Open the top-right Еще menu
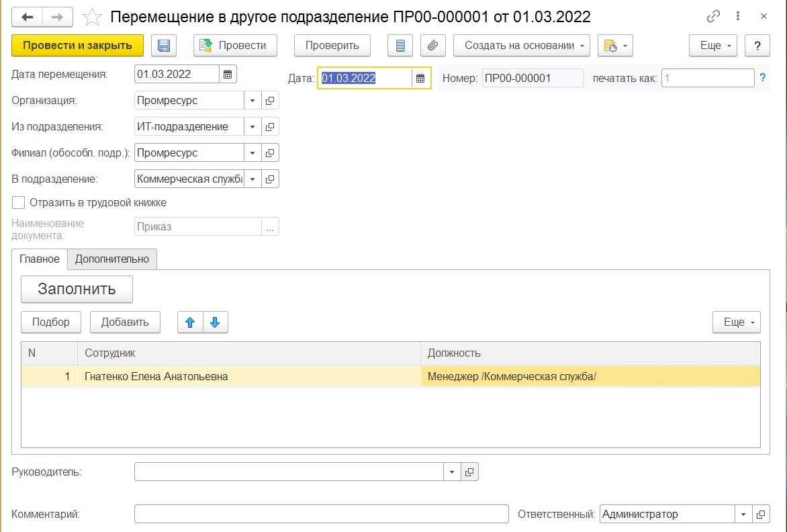This screenshot has height=532, width=787. 712,46
